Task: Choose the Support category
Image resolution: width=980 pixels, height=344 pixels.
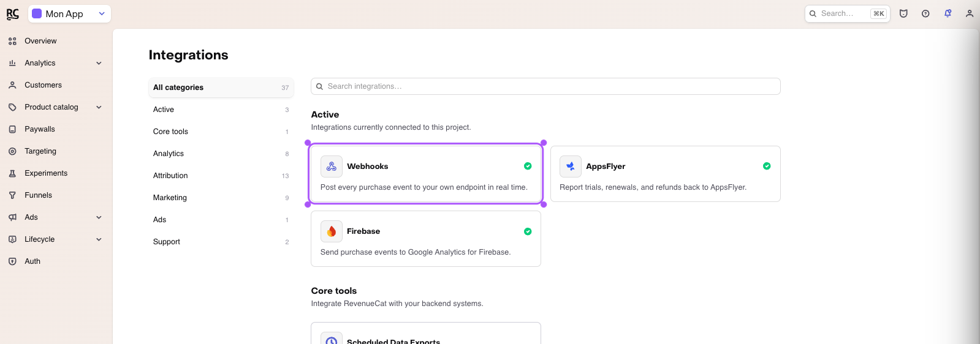Action: tap(221, 242)
